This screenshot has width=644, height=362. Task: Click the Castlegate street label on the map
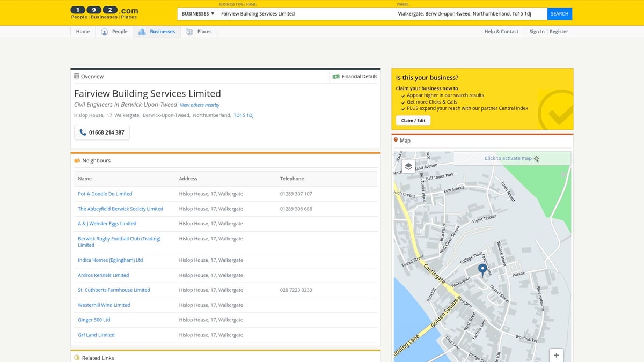click(x=434, y=274)
